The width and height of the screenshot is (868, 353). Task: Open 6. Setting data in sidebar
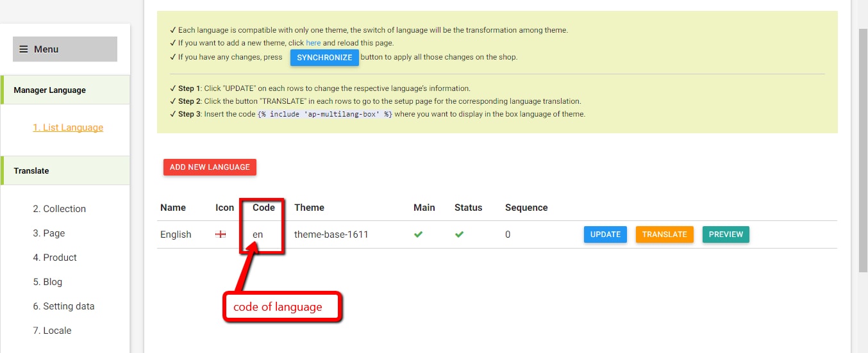tap(63, 306)
